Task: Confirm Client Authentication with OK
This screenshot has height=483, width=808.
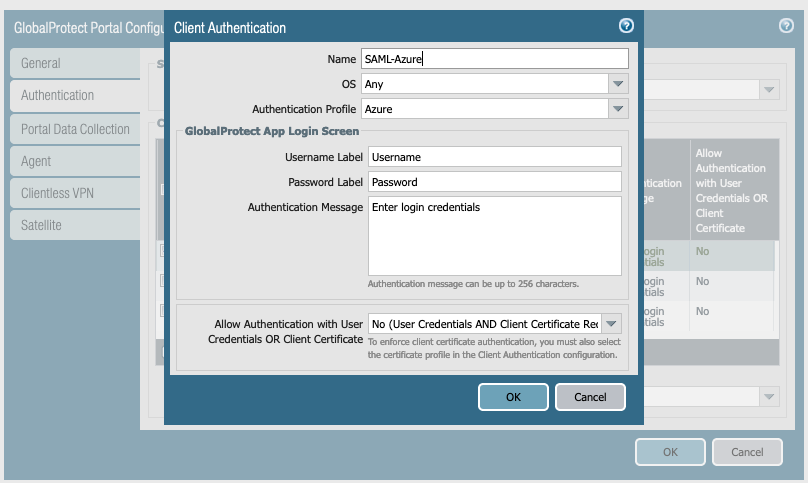Action: point(513,397)
